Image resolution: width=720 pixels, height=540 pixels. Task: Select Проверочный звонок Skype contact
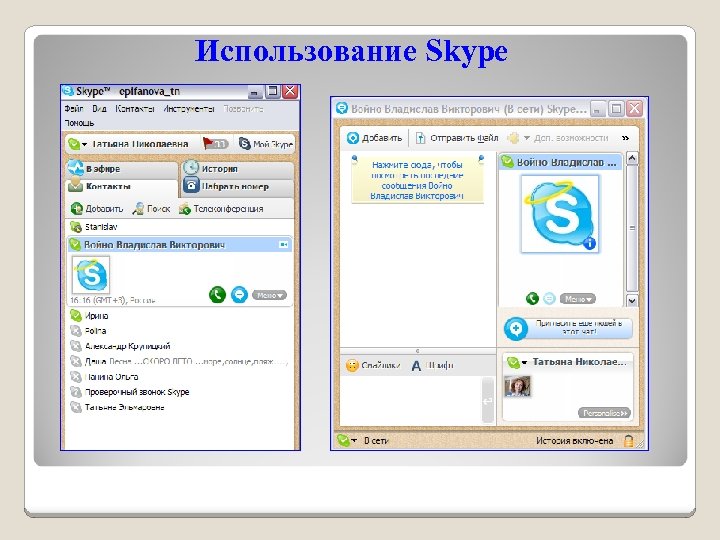coord(180,392)
